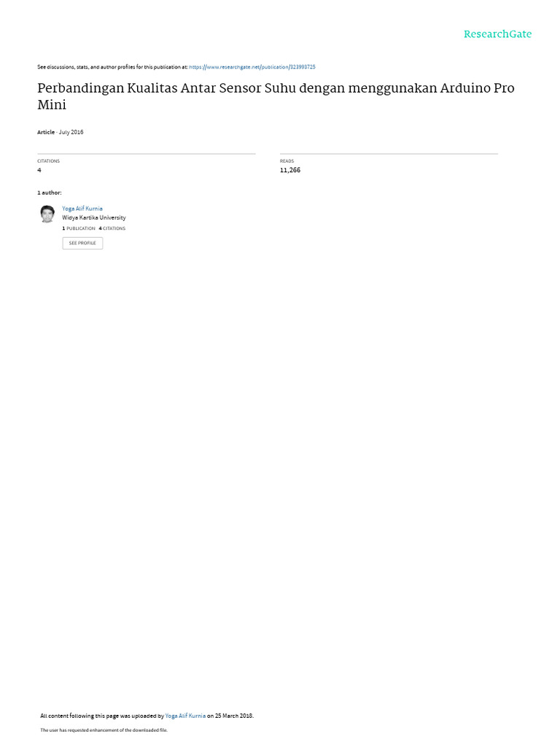
Task: Click the 1 author heading
Action: (50, 193)
